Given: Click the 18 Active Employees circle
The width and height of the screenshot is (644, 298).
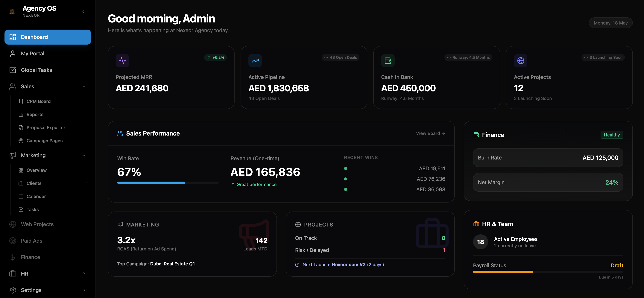Looking at the screenshot, I should [x=481, y=242].
